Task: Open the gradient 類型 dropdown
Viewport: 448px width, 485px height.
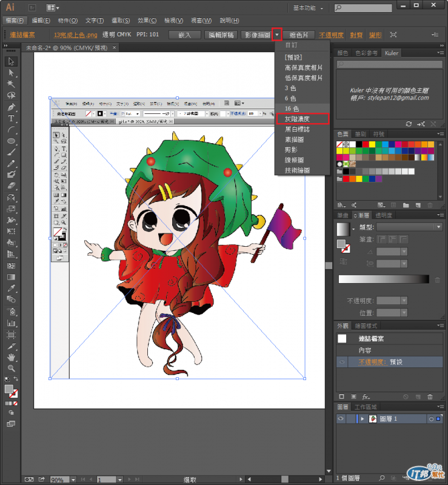Action: pos(438,227)
